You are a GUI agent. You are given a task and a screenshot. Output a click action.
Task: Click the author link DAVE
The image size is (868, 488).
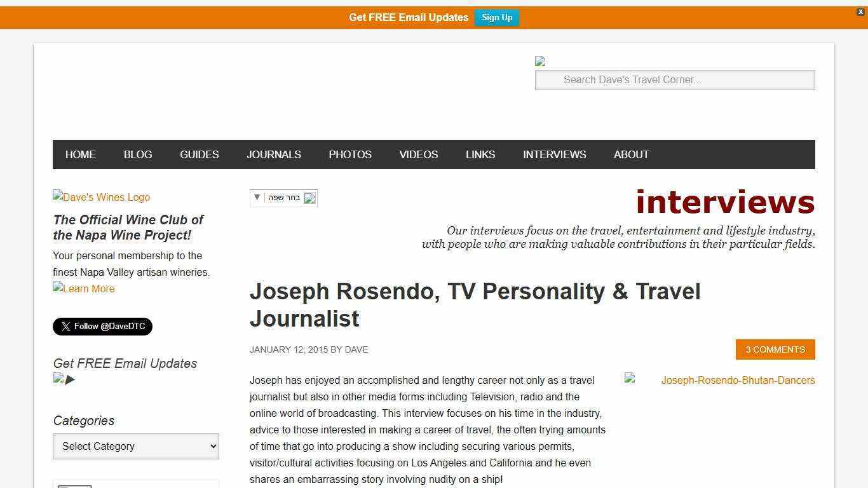click(x=357, y=349)
